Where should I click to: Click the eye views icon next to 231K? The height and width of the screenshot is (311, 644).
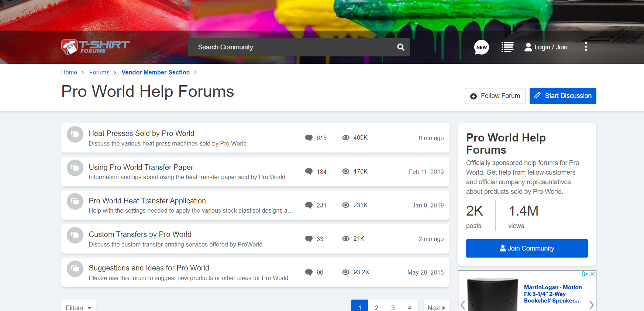pyautogui.click(x=346, y=205)
